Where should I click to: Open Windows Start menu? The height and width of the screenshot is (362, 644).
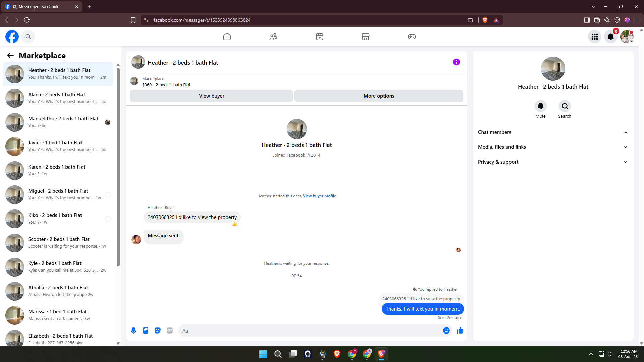coord(263,354)
